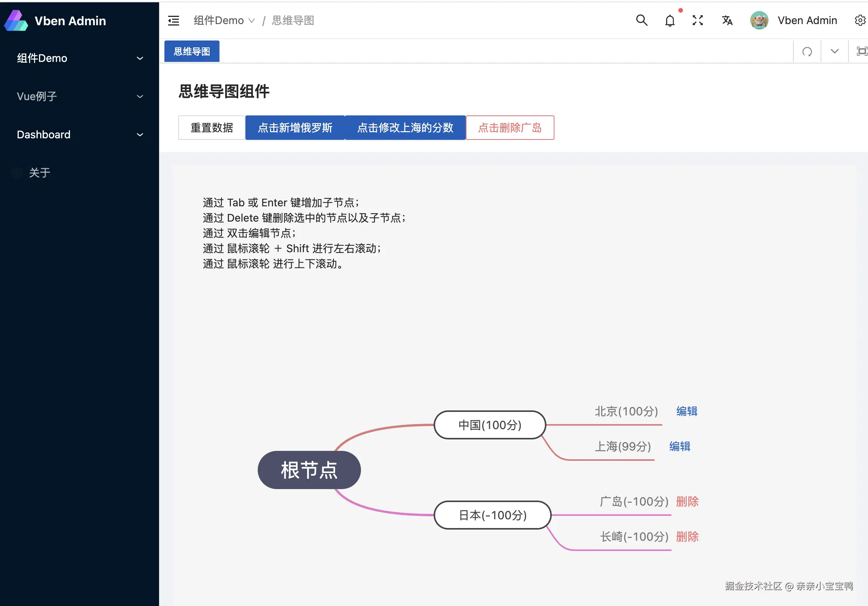The image size is (868, 606).
Task: Select the 思维导图 tab
Action: (x=192, y=51)
